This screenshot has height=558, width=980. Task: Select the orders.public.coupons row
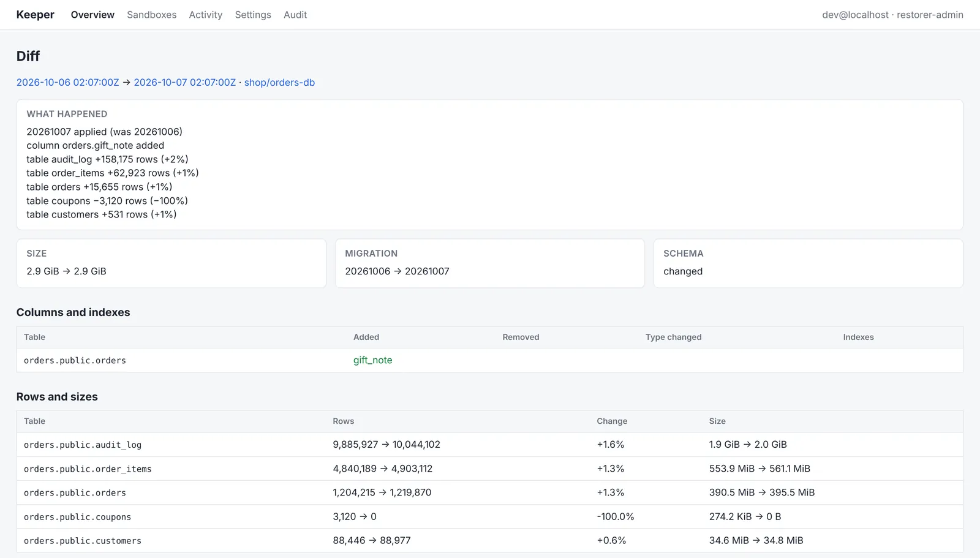[490, 516]
